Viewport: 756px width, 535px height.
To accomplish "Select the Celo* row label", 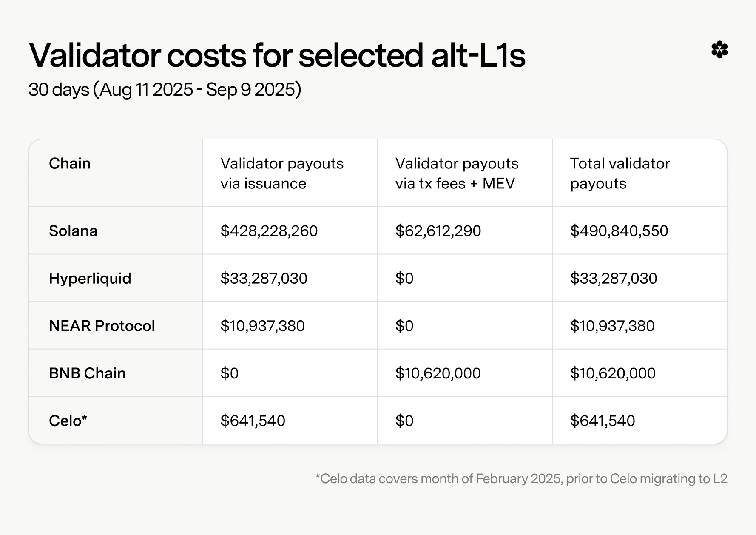I will point(68,421).
